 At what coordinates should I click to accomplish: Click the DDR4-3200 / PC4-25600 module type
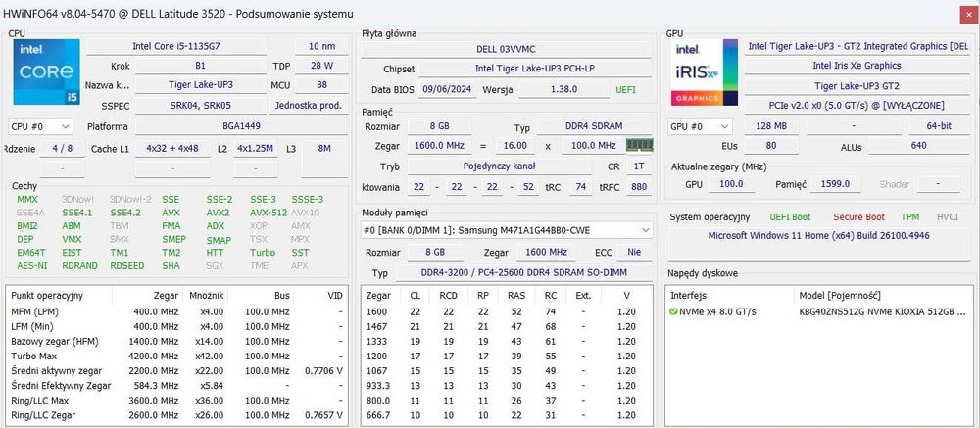522,273
